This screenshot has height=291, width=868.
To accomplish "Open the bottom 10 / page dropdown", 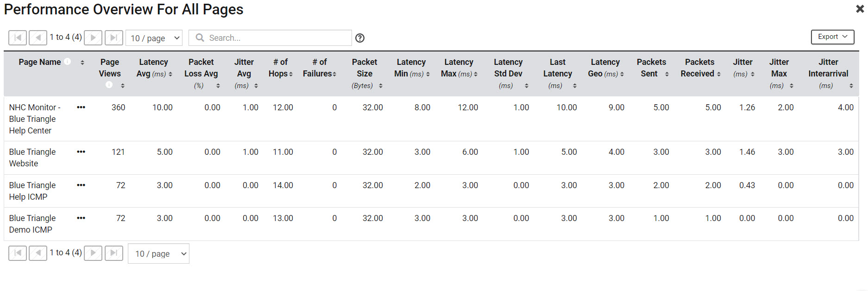I will (x=158, y=253).
